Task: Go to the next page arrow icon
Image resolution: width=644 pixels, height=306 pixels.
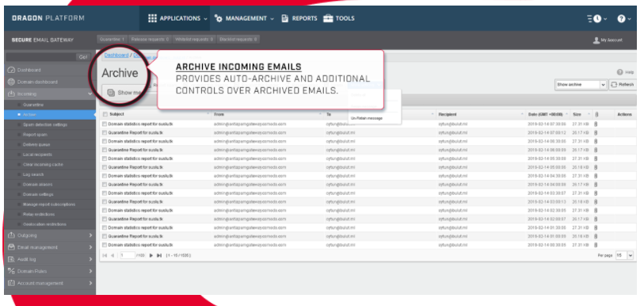Action: click(x=151, y=255)
